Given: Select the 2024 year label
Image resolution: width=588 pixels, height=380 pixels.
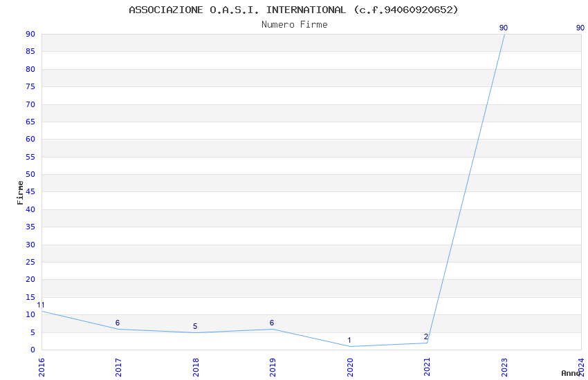Looking at the screenshot, I should (x=581, y=368).
